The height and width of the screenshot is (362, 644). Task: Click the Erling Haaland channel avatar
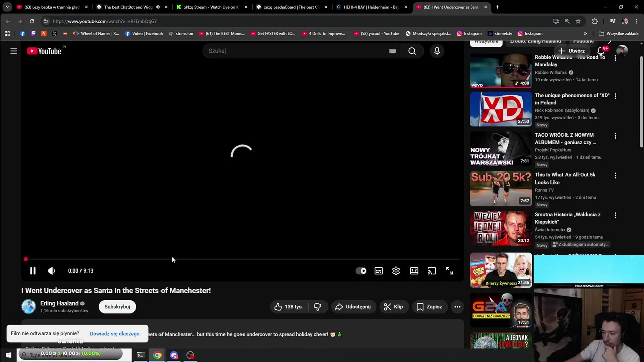[29, 306]
